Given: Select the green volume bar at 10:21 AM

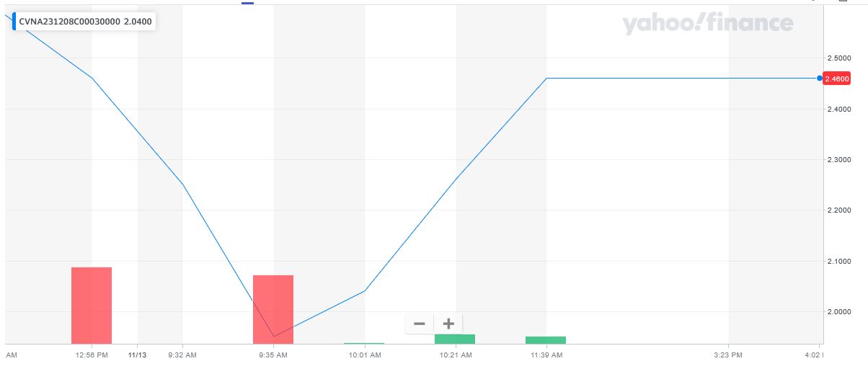Looking at the screenshot, I should [x=455, y=339].
